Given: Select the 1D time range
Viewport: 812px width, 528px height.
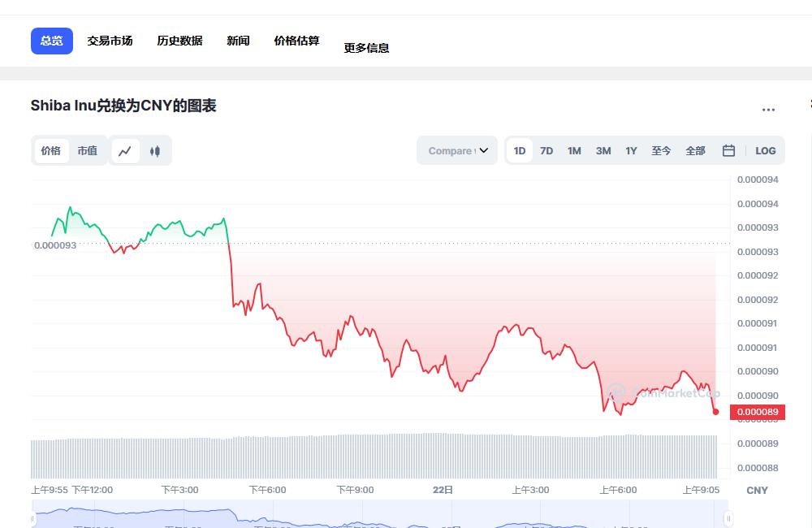Looking at the screenshot, I should pos(520,151).
